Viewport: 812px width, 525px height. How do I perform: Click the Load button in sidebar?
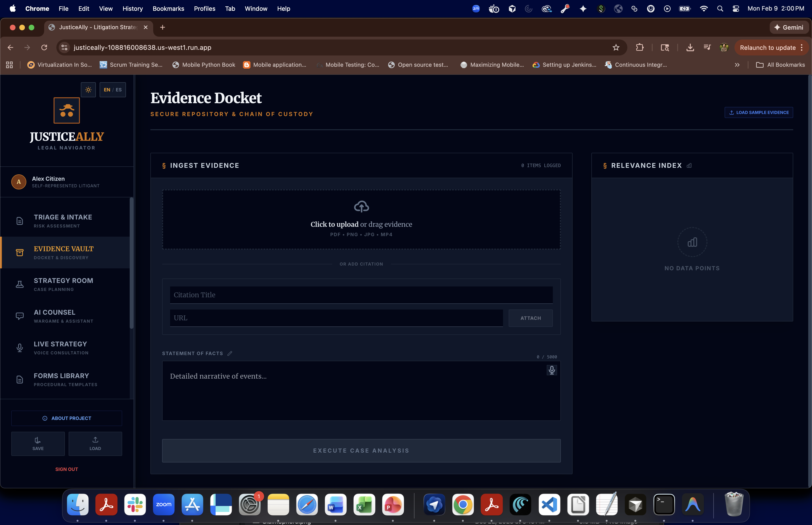coord(95,443)
